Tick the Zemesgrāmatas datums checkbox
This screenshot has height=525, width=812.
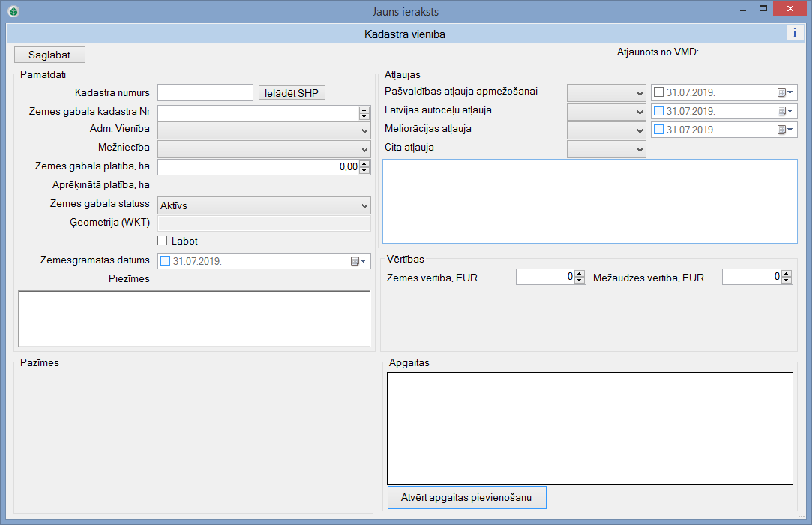pyautogui.click(x=166, y=261)
